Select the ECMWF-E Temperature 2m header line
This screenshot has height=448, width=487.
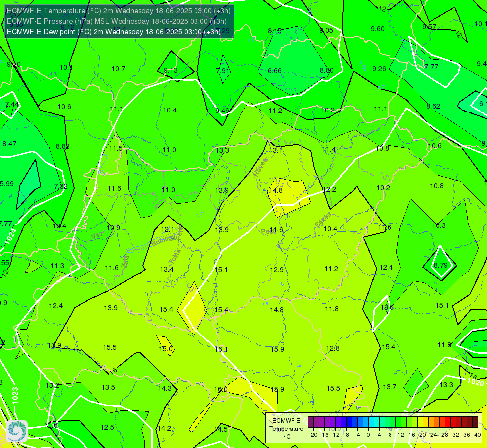tap(119, 11)
